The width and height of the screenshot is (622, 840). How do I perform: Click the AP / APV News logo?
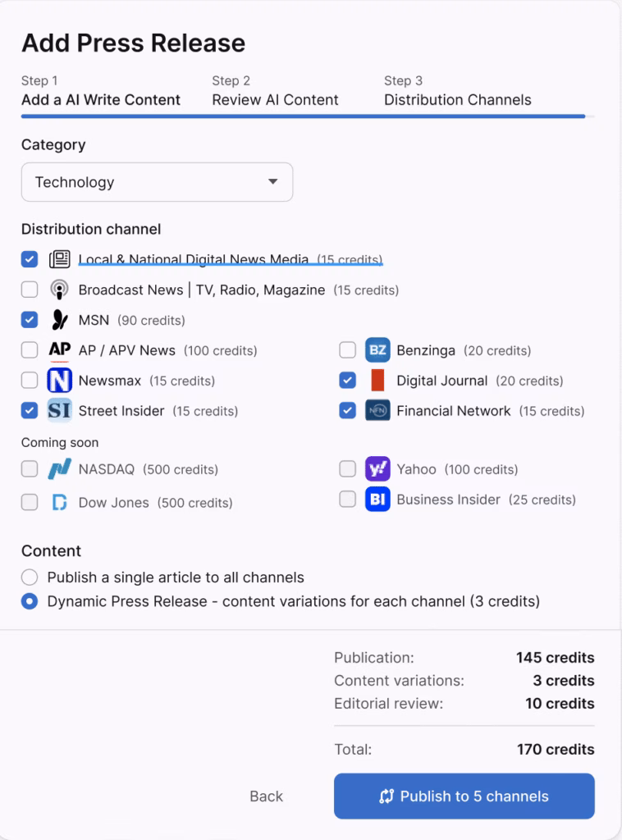(58, 349)
